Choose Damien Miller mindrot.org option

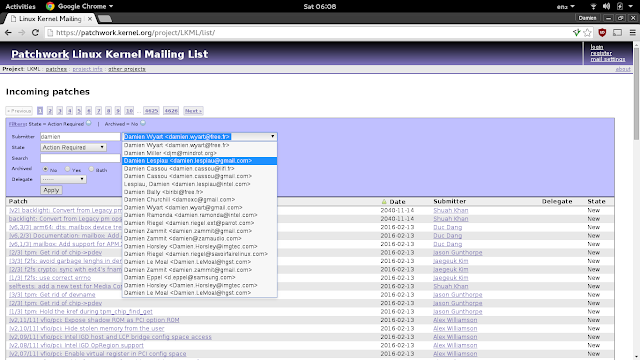[x=200, y=153]
